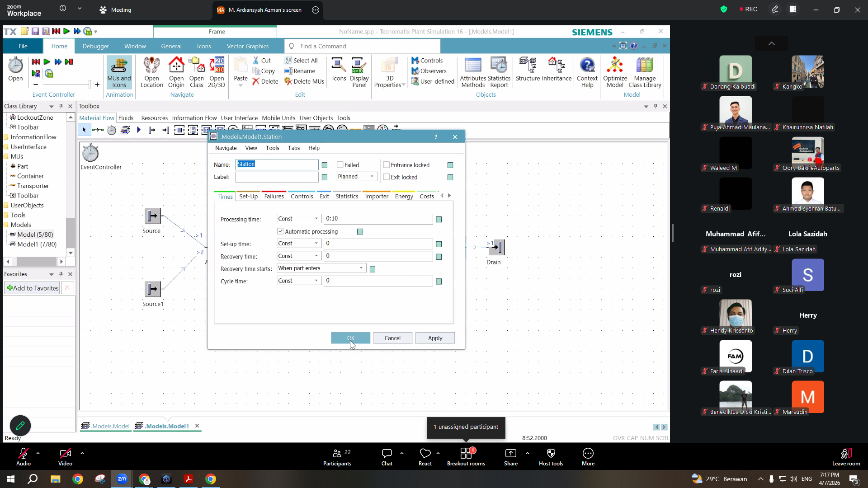Click the User-defined attributes icon
This screenshot has width=868, height=488.
(415, 81)
